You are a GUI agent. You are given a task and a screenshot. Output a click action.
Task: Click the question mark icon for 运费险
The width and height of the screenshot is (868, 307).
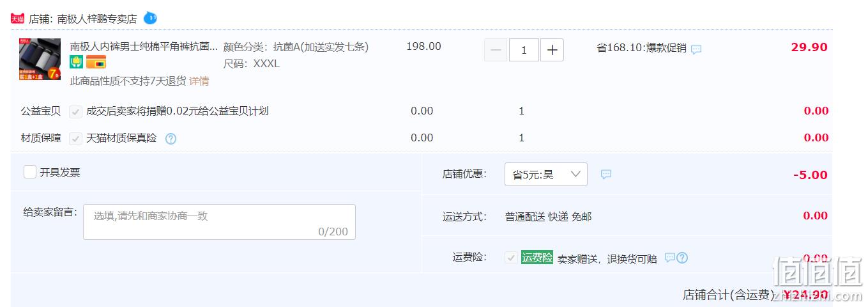[x=682, y=258]
